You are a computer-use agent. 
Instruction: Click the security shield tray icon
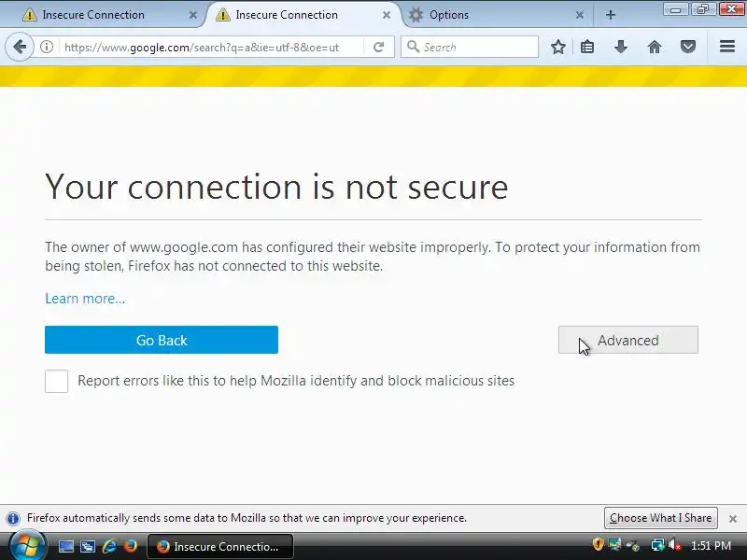[598, 544]
